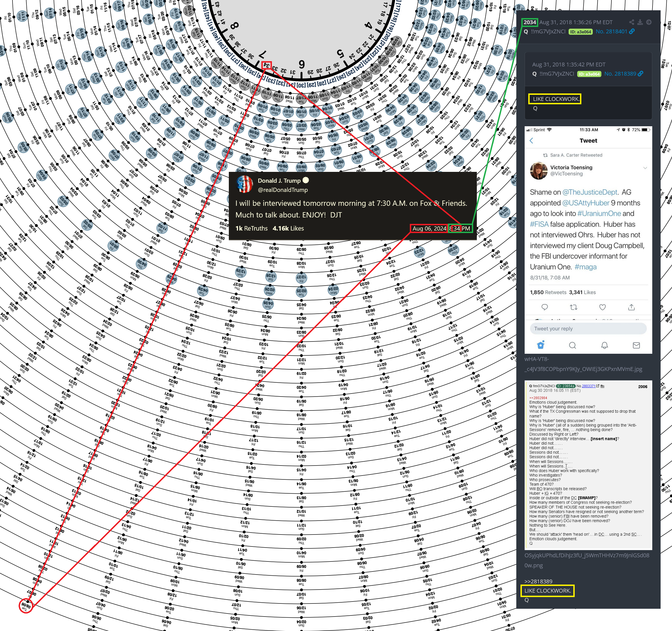Click the Victoria Toensing display name
This screenshot has height=631, width=672.
pyautogui.click(x=571, y=167)
